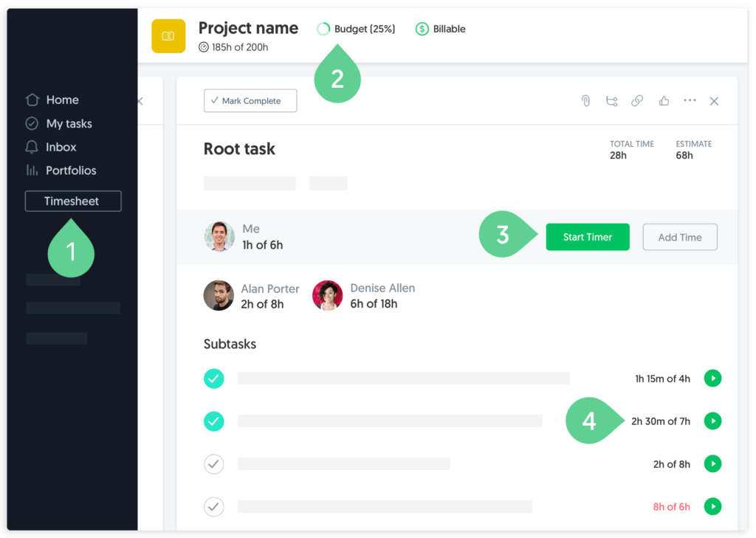
Task: Click the yellow project icon
Action: tap(168, 35)
